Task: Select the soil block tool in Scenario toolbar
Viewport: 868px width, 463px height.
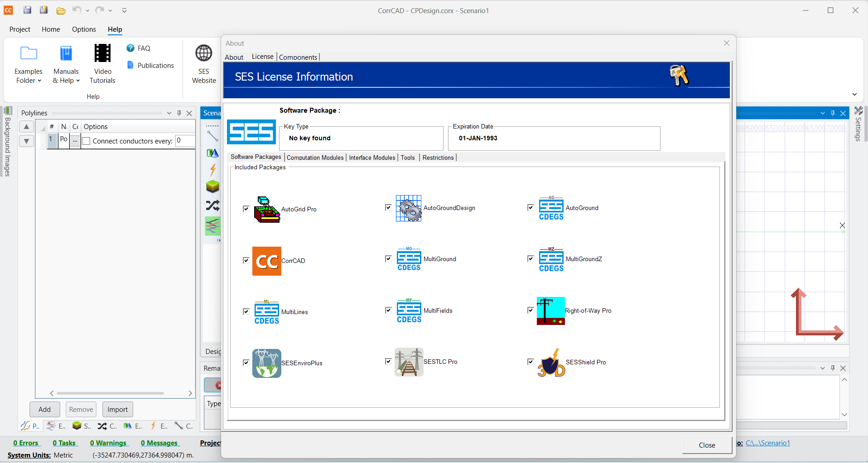Action: [212, 186]
